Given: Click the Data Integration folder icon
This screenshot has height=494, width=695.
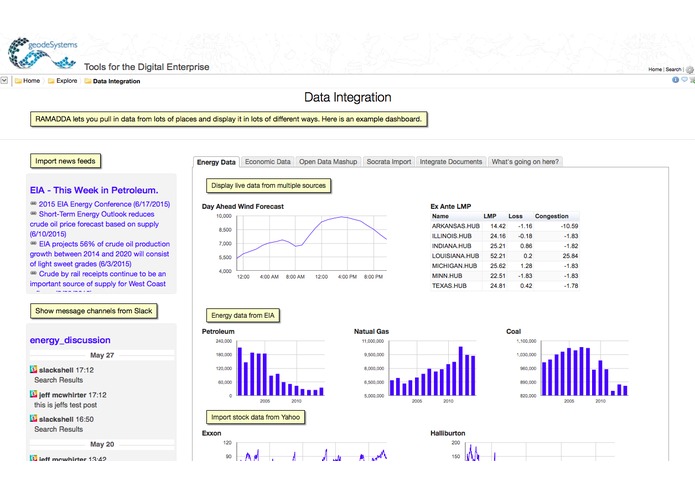Looking at the screenshot, I should pos(88,81).
